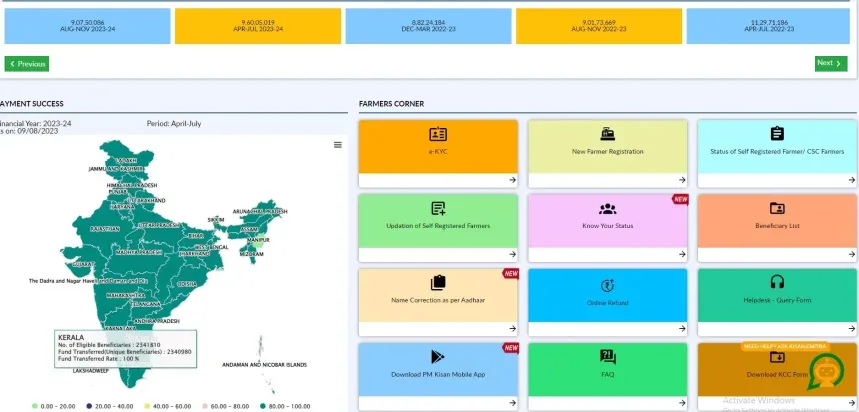Open the chart hamburger menu above map
Screen dimensions: 859x412
click(x=338, y=145)
